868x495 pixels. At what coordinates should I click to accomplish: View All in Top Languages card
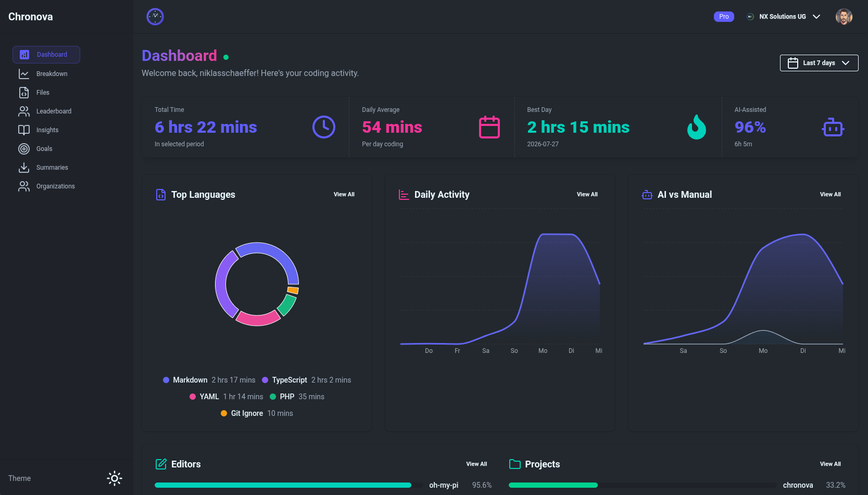[344, 195]
